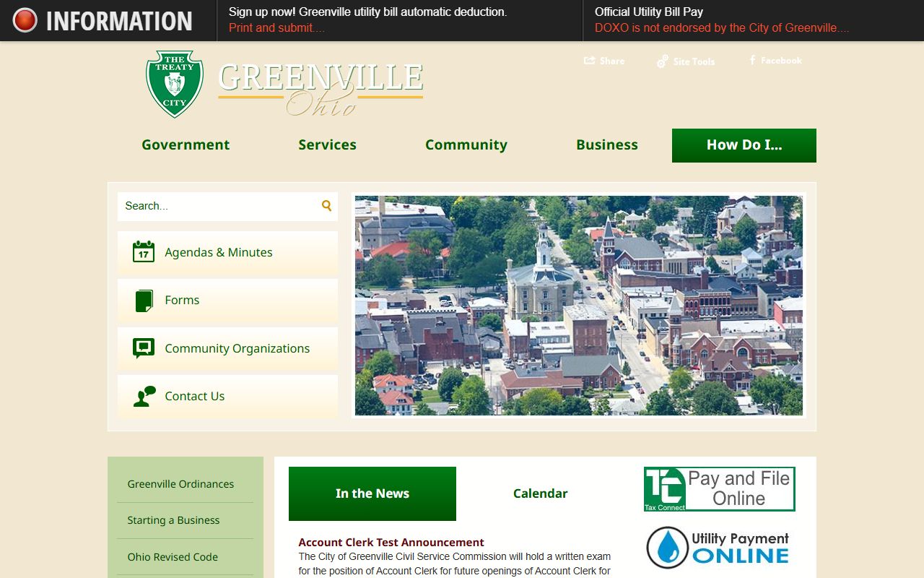Click the Agendas & Minutes calendar icon

(x=144, y=251)
